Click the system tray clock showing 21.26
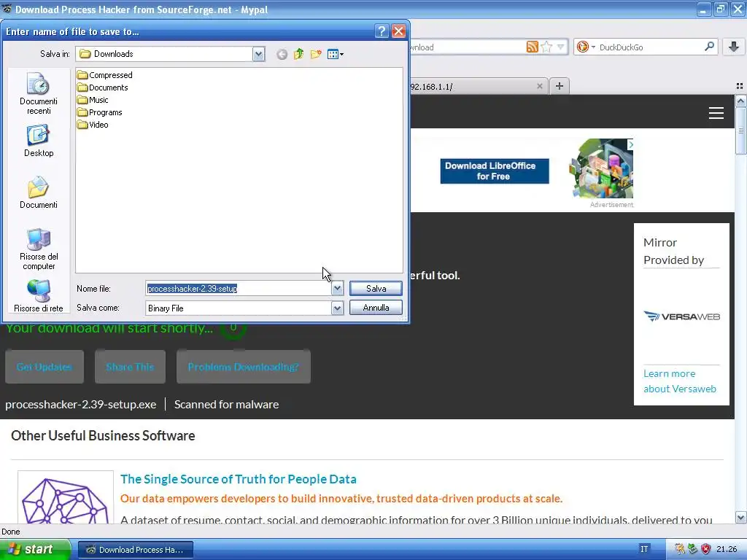Viewport: 747px width, 560px height. [x=727, y=550]
